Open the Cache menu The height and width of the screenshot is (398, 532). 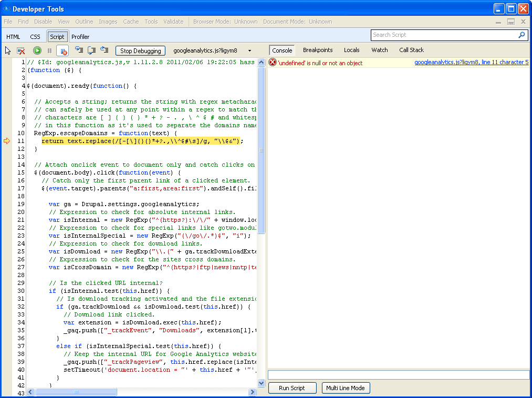point(131,22)
